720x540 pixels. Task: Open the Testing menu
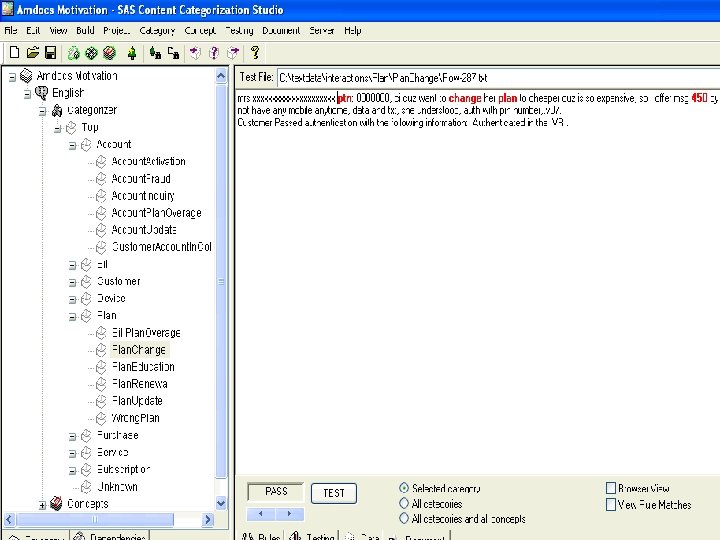coord(239,31)
